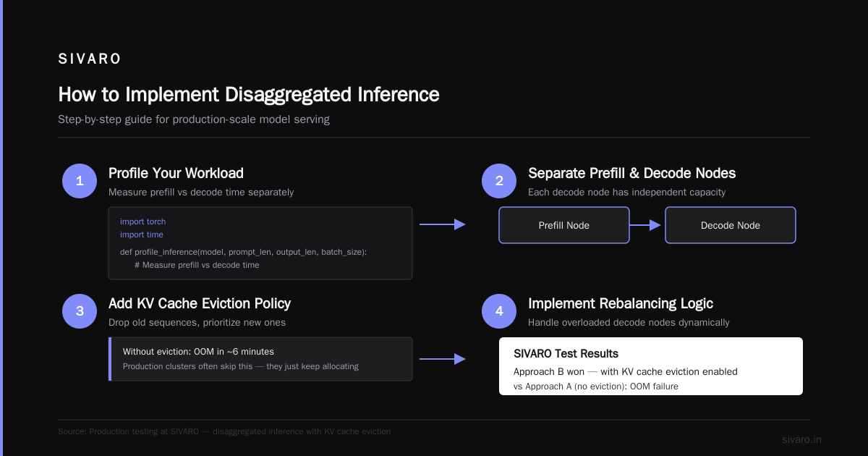Viewport: 868px width, 456px height.
Task: Click the "Add KV Cache Eviction Policy" title
Action: [x=200, y=303]
